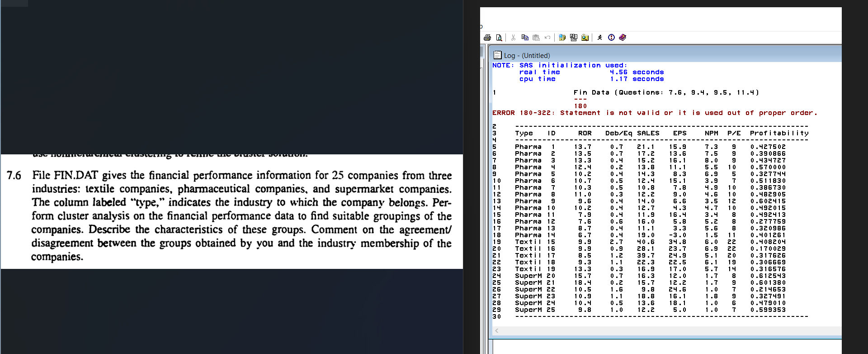Click the Pharma row with ID 1

pyautogui.click(x=650, y=147)
